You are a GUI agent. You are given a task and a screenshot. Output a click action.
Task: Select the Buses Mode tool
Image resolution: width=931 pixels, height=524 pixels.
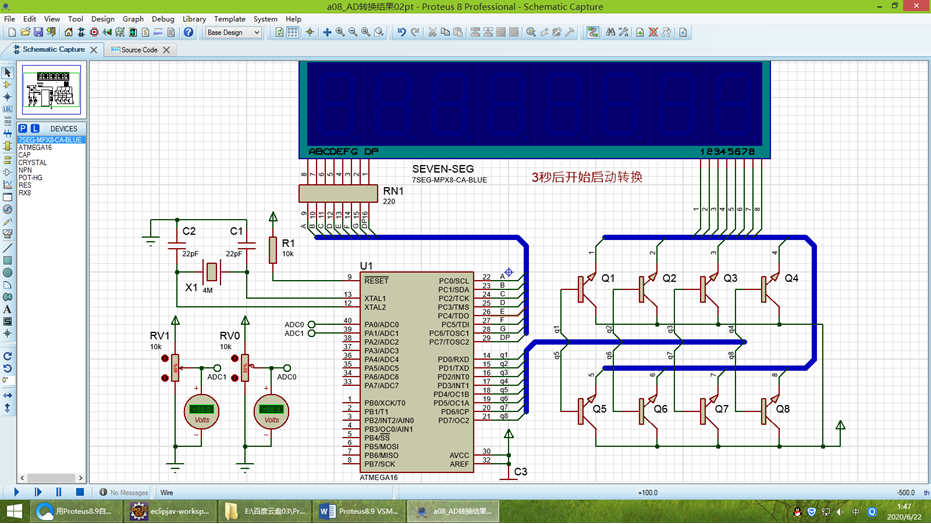point(7,134)
